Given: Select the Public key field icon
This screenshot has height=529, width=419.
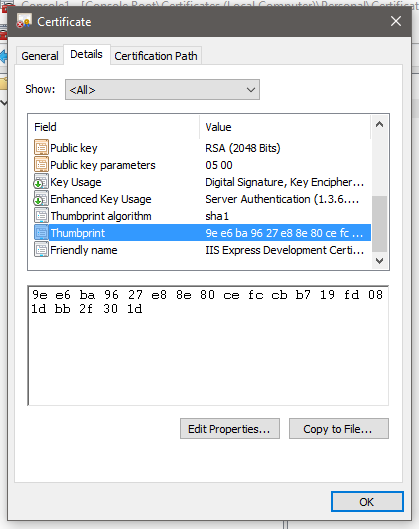Looking at the screenshot, I should (x=41, y=148).
